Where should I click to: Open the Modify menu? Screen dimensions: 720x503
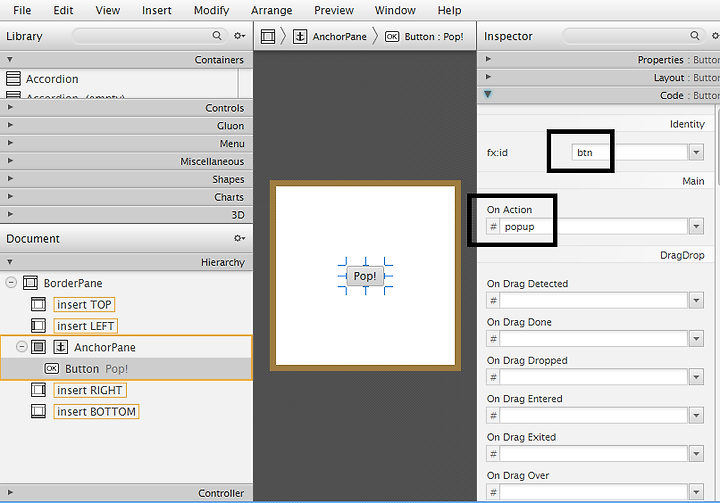coord(211,10)
